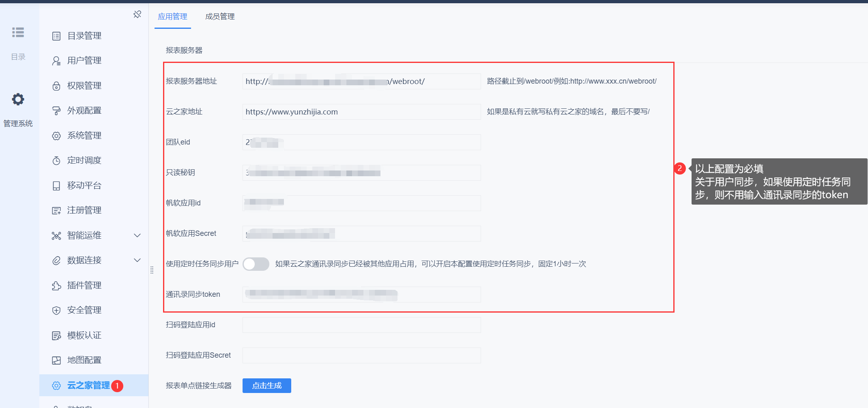The height and width of the screenshot is (408, 868).
Task: Click the 报表服务器 section heading
Action: [184, 50]
